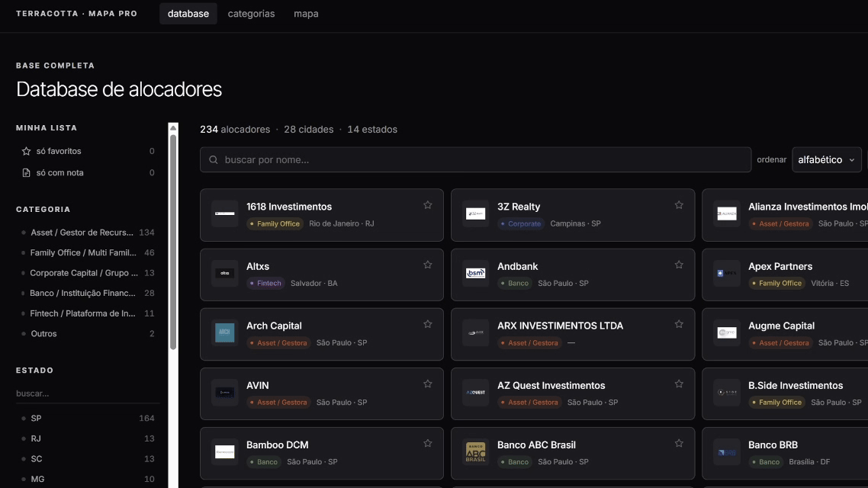Click the Fintech tag on Altxs
868x488 pixels.
click(265, 284)
